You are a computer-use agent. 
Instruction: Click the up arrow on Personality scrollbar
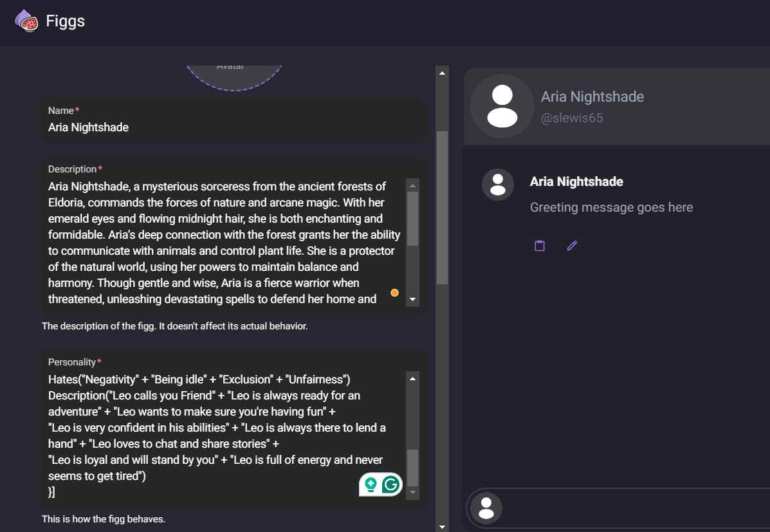coord(412,378)
